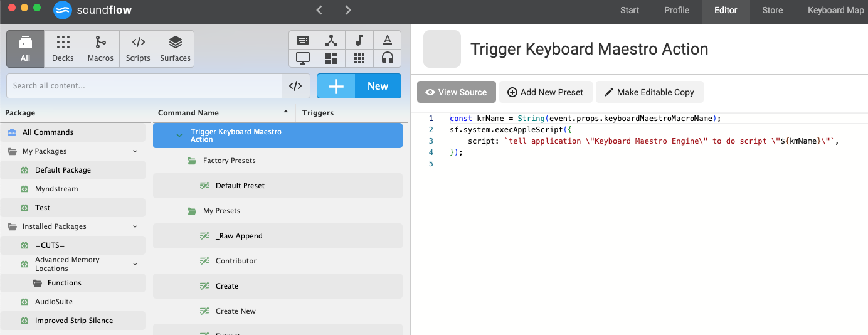Image resolution: width=868 pixels, height=335 pixels.
Task: Click Add New Preset
Action: click(546, 92)
